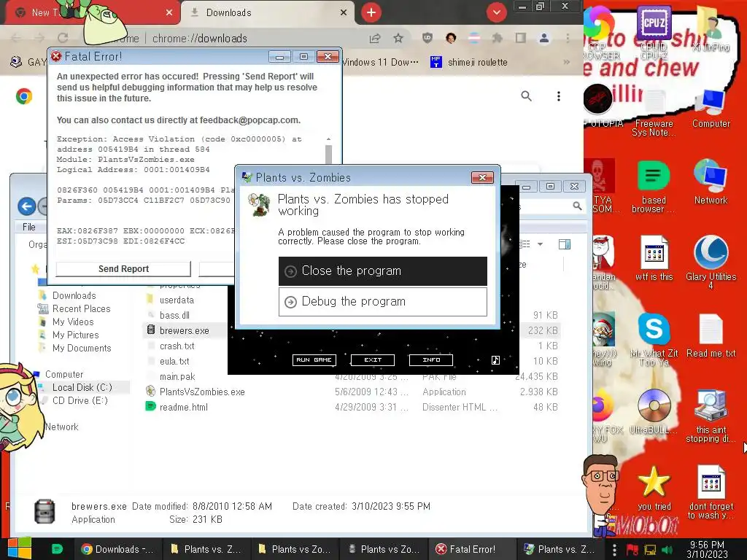Open Chrome three-dot menu

click(x=568, y=38)
